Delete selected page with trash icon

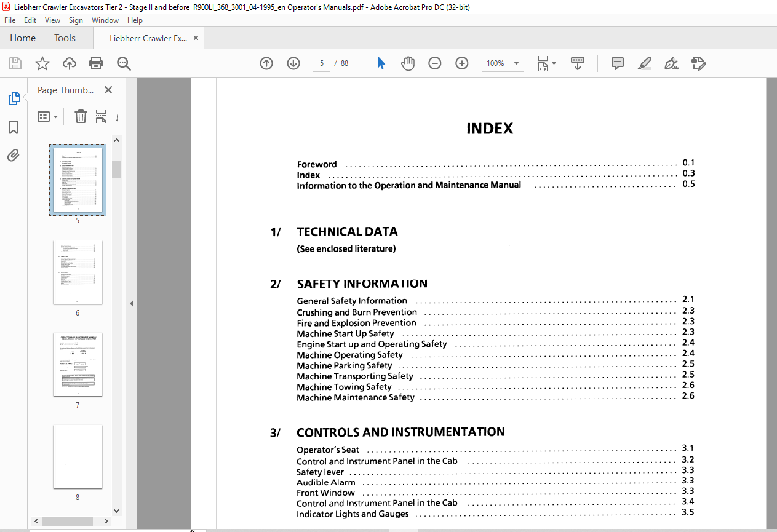pyautogui.click(x=81, y=116)
